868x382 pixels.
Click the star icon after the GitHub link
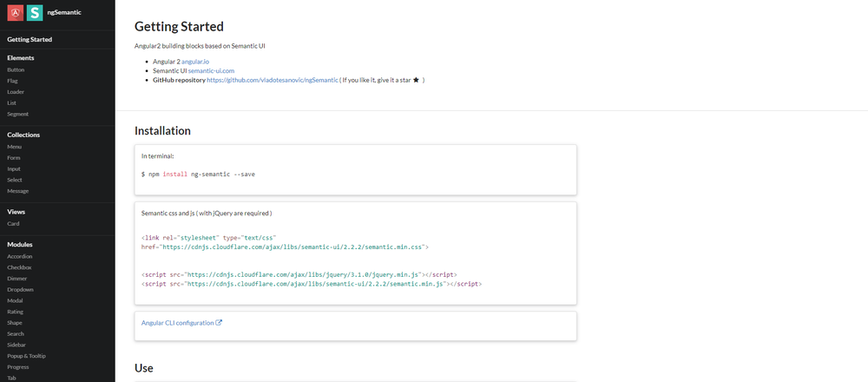[416, 80]
